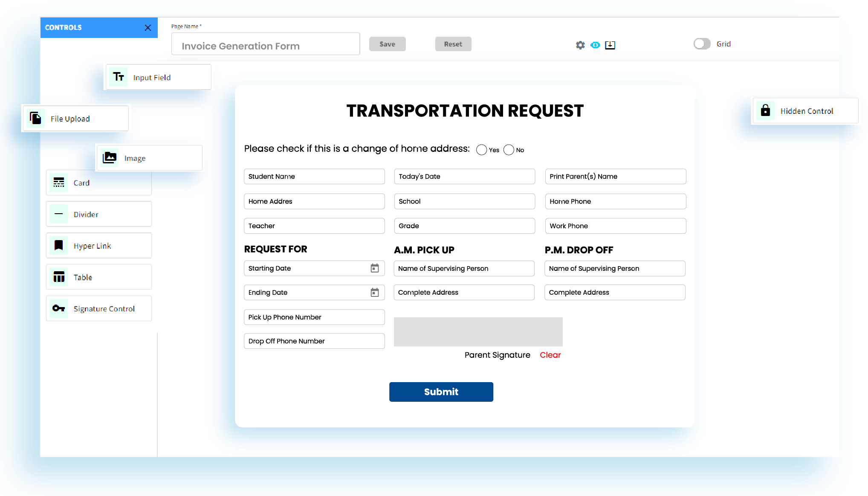Image resolution: width=868 pixels, height=496 pixels.
Task: Open the form settings gear
Action: pos(580,45)
